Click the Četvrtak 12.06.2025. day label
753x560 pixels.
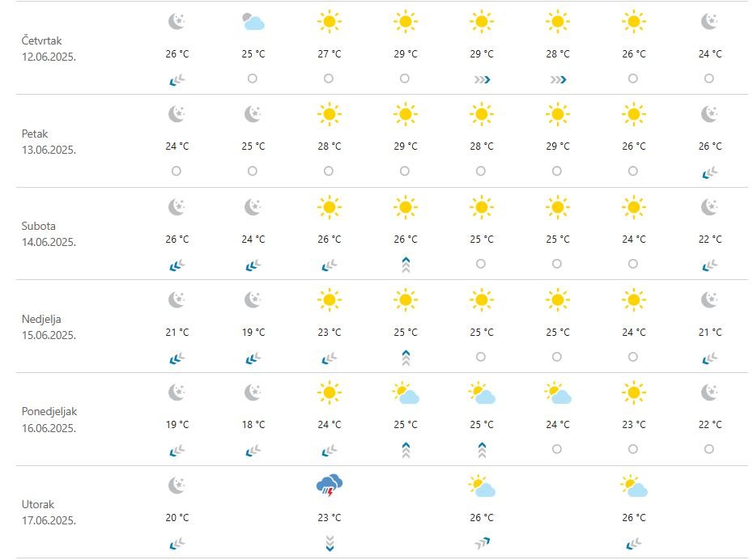[x=49, y=49]
